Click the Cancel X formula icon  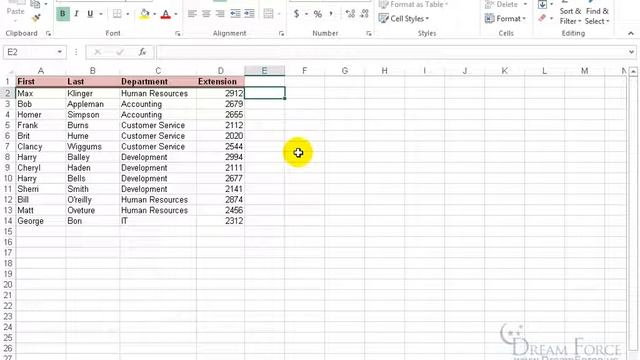coord(97,52)
